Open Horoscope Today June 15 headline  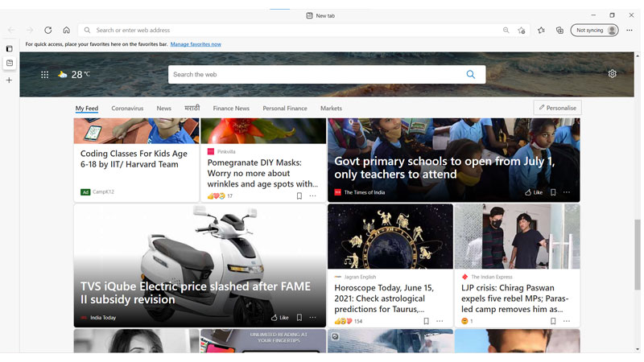coord(384,298)
